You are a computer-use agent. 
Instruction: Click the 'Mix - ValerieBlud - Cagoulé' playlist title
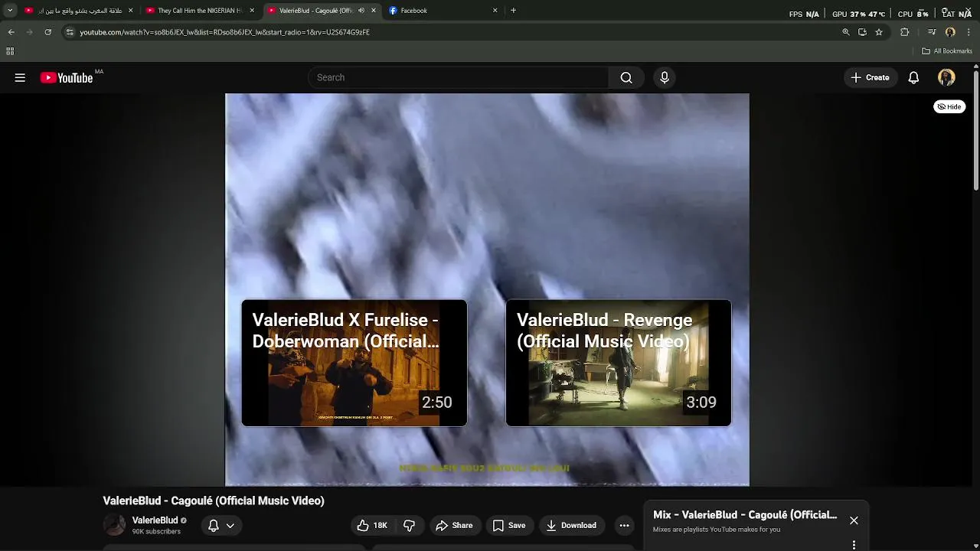point(745,515)
